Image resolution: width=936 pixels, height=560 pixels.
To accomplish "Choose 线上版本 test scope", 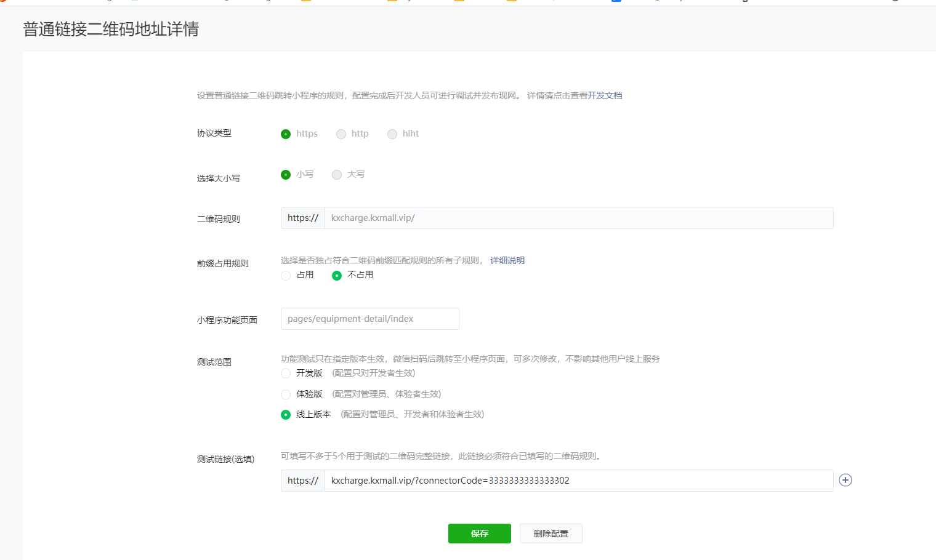I will tap(286, 415).
